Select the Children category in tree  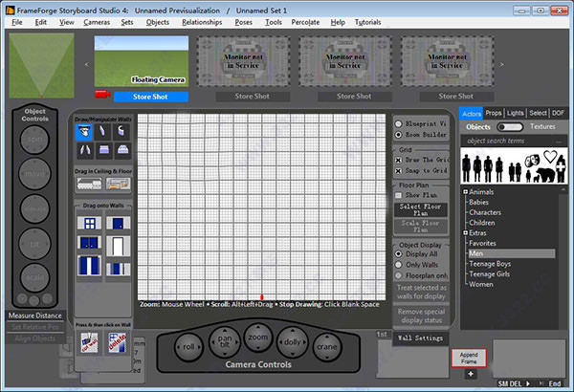(x=482, y=223)
